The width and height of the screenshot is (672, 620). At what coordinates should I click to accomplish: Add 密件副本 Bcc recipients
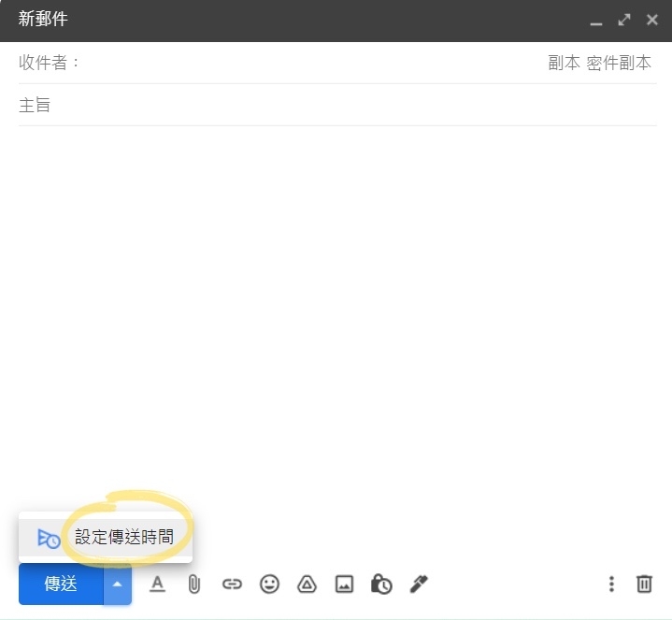[619, 63]
